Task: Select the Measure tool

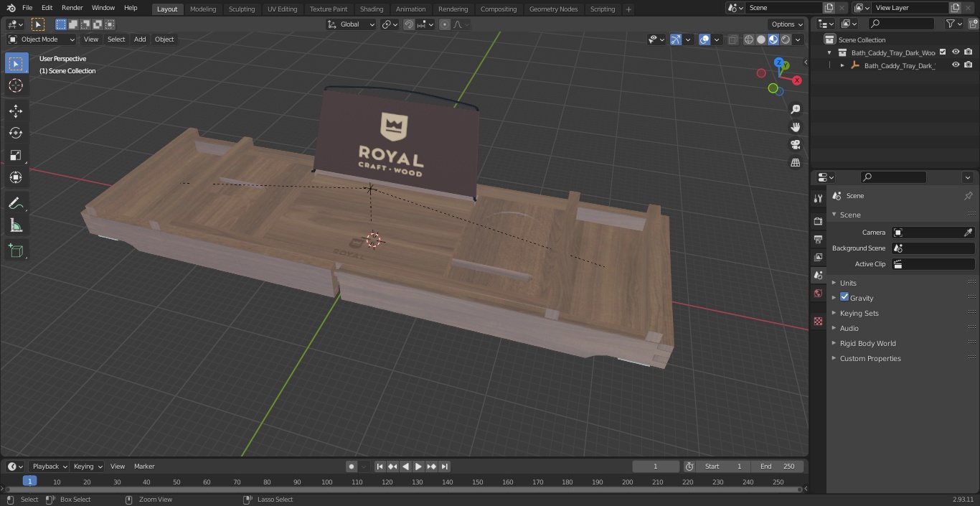Action: coord(16,226)
